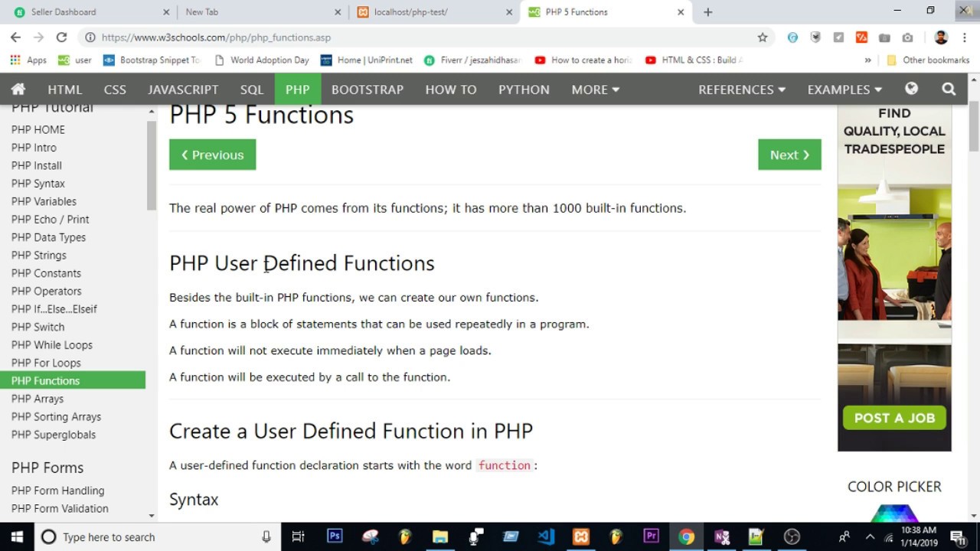This screenshot has width=980, height=551.
Task: Click POST A JOB in the ad
Action: pyautogui.click(x=894, y=418)
